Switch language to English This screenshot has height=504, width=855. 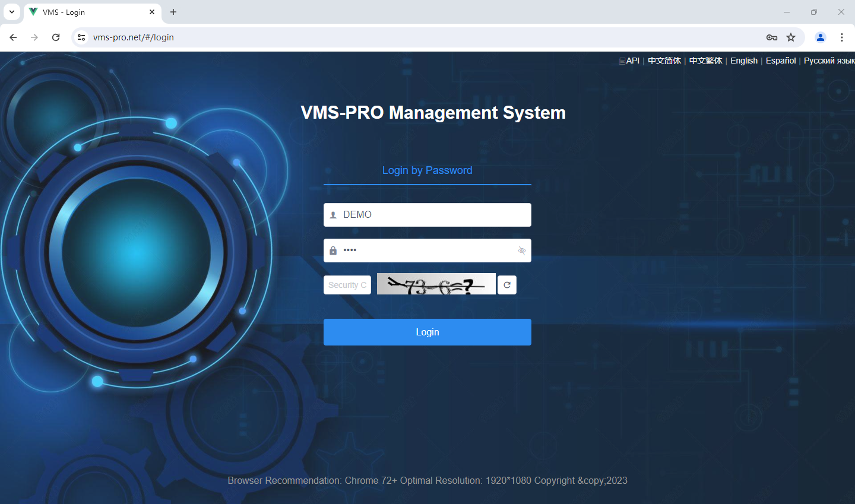(x=744, y=61)
